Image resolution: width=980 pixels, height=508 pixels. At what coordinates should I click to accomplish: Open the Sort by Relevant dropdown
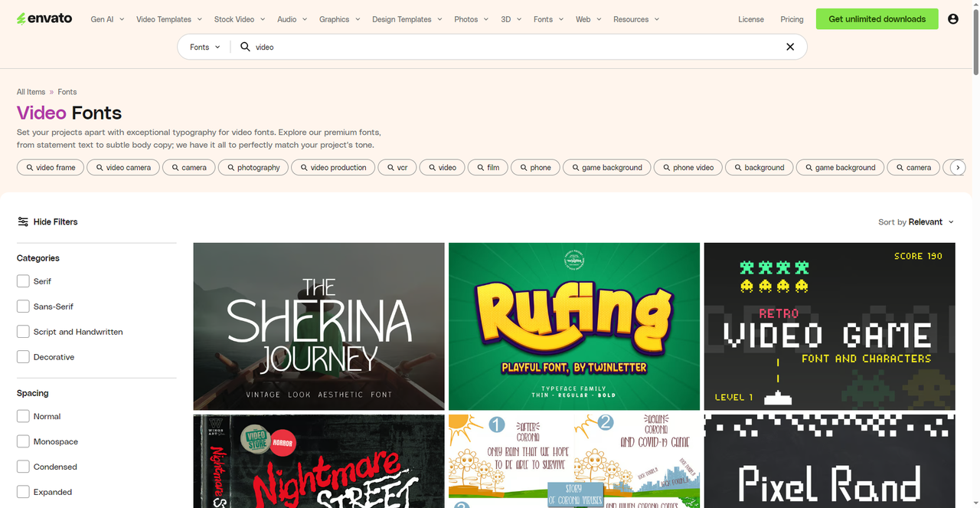click(x=916, y=221)
